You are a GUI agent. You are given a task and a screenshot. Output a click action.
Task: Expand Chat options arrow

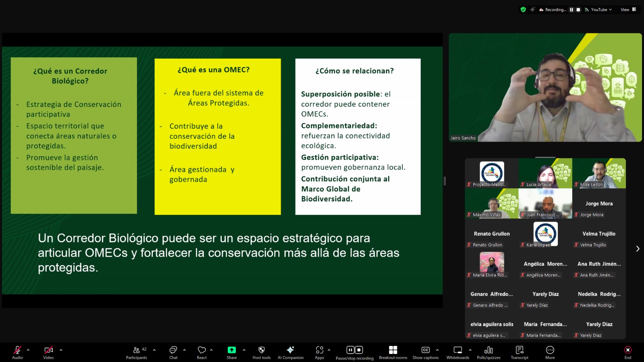184,350
